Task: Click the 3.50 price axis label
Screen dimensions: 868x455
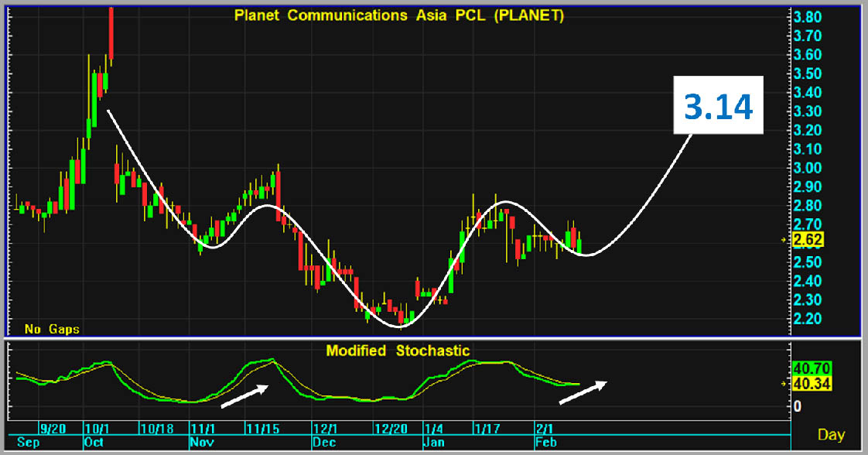Action: [807, 74]
